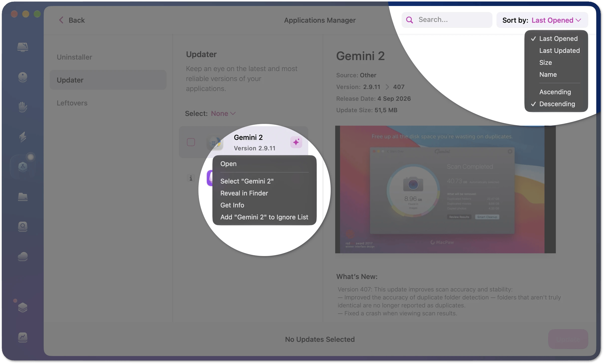Choose Open from the context menu
The image size is (604, 364).
pyautogui.click(x=228, y=164)
